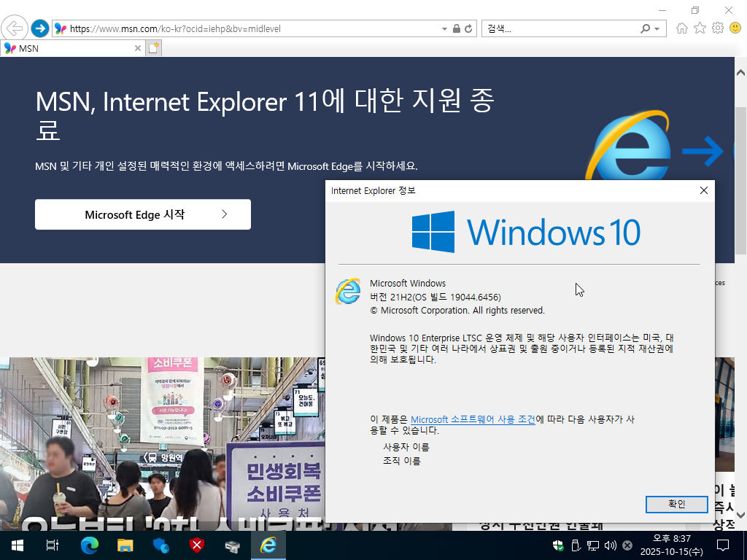Confirm the dialog with 확인 button
This screenshot has height=560, width=747.
pos(676,505)
